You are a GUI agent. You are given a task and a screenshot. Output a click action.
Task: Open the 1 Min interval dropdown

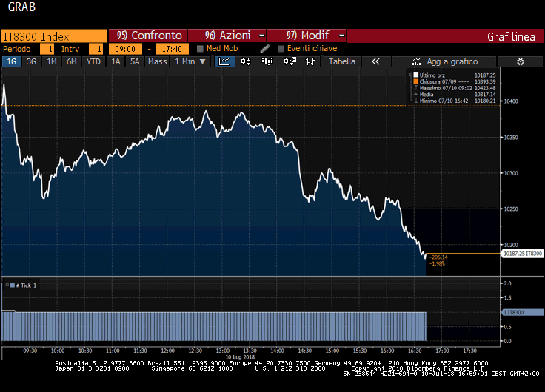tap(190, 61)
